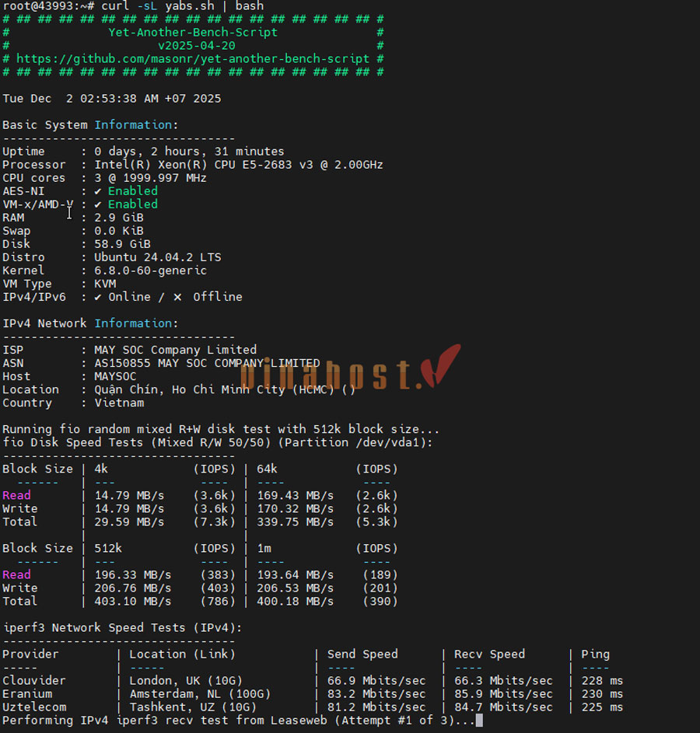The height and width of the screenshot is (733, 700).
Task: Click the Ping column header
Action: coord(595,654)
